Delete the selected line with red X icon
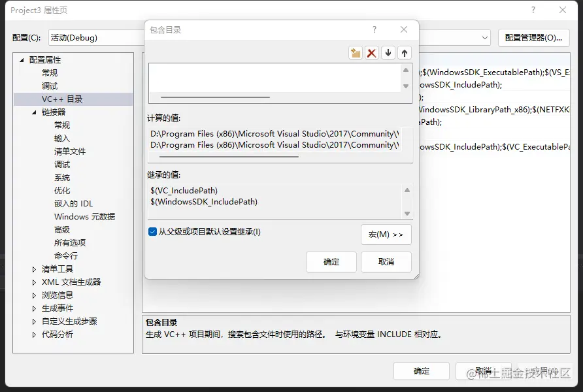583x392 pixels. (371, 53)
